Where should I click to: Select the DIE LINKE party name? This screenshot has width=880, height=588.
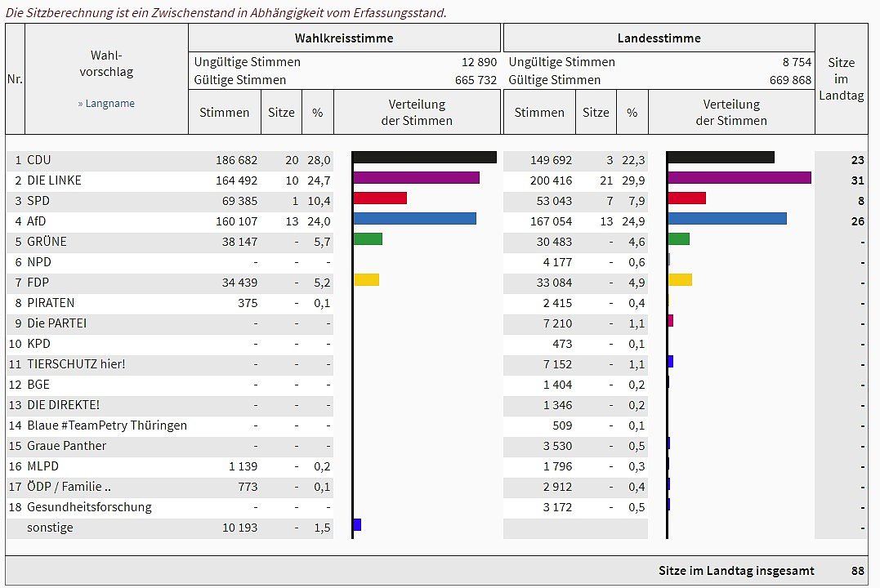pos(54,180)
